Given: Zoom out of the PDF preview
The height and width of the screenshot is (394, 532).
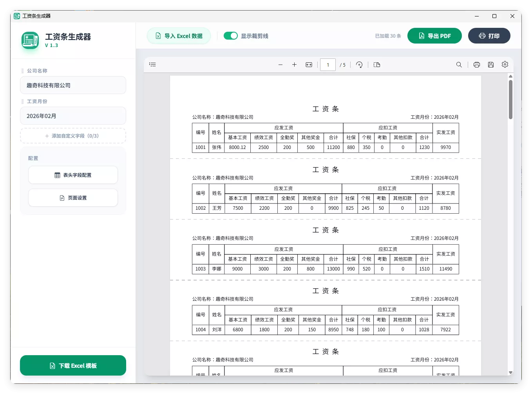Looking at the screenshot, I should click(x=280, y=64).
